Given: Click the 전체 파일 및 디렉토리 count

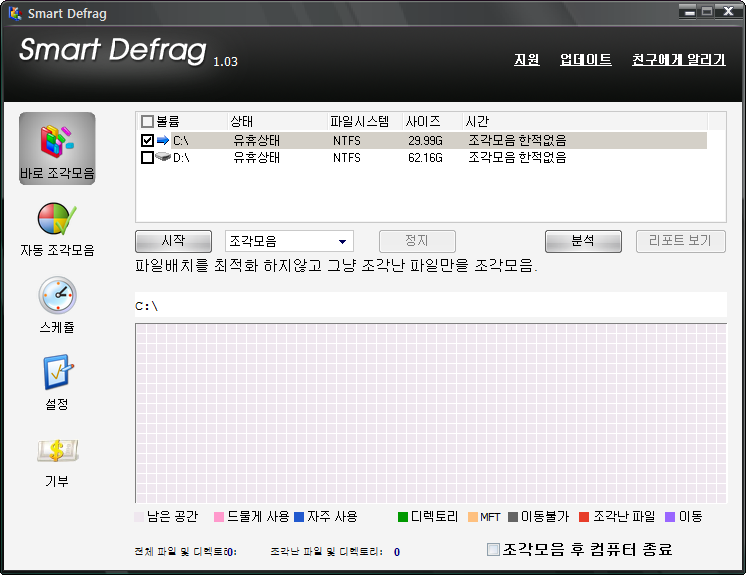Looking at the screenshot, I should tap(230, 552).
